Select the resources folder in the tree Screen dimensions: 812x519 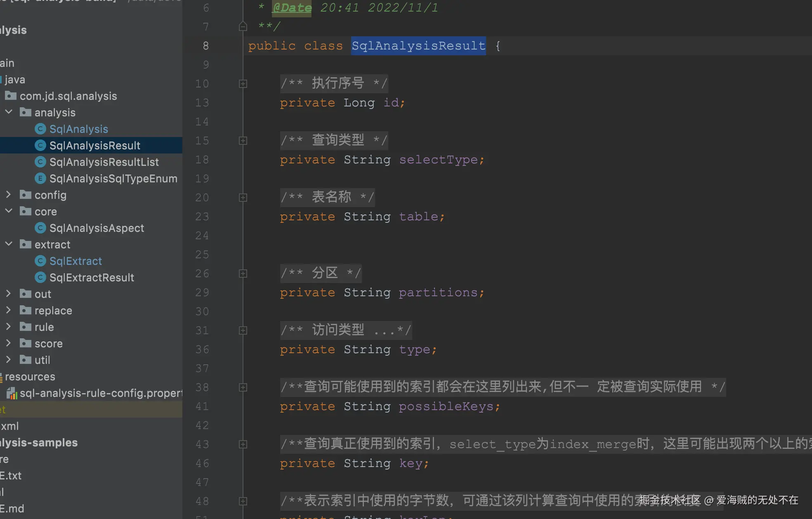pyautogui.click(x=30, y=377)
